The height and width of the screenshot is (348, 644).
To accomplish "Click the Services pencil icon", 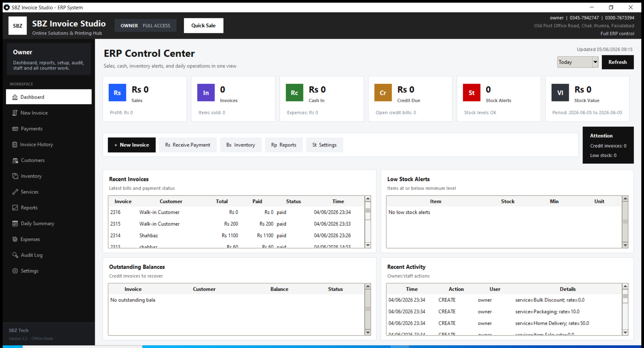I will tap(15, 192).
